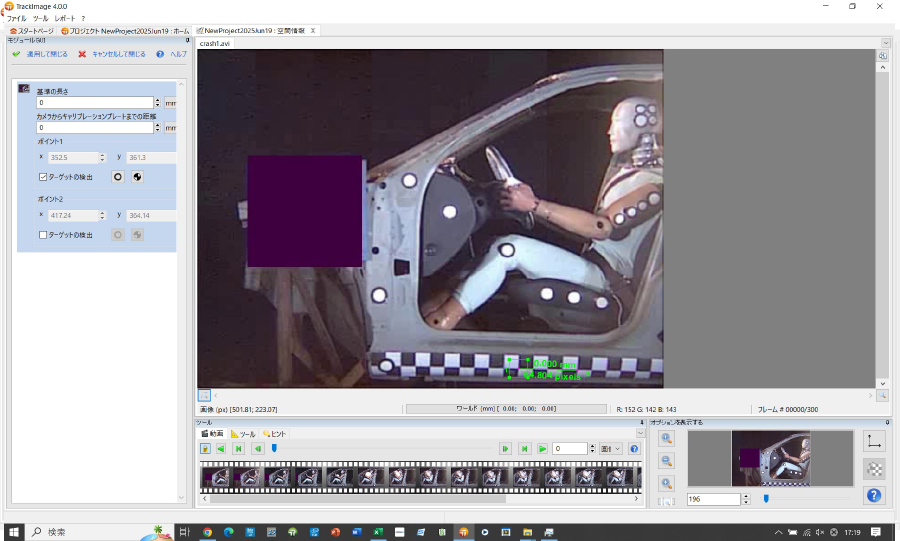900x541 pixels.
Task: Open the mm unit dropdown for 基準の長さ
Action: click(x=170, y=102)
